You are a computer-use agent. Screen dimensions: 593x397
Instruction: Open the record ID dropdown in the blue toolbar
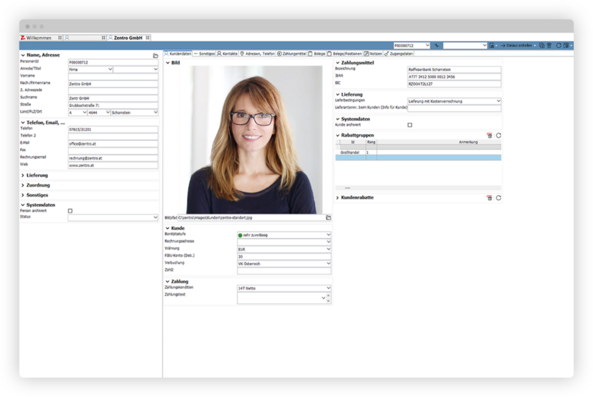coord(427,45)
